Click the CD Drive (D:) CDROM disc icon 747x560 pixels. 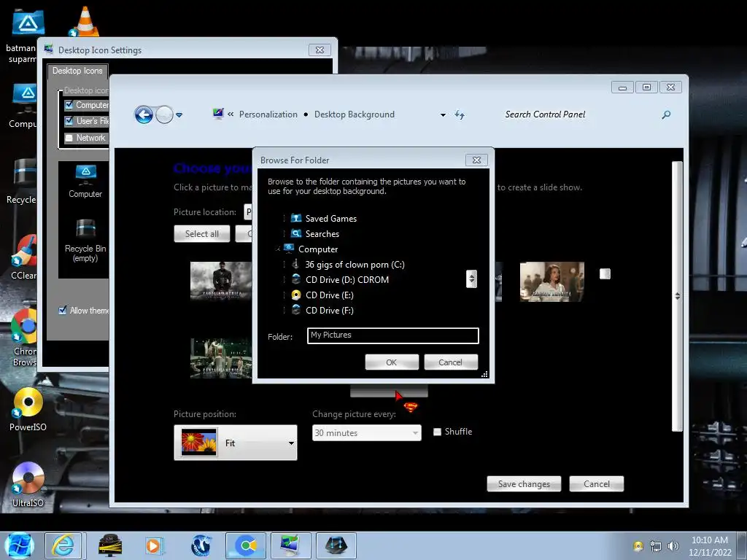296,279
